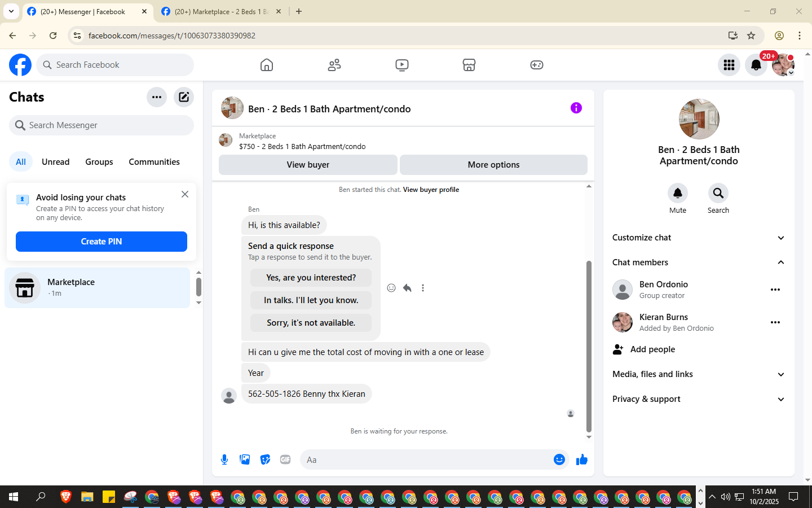Click the message Aa text field
Viewport: 812px width, 508px height.
point(426,459)
